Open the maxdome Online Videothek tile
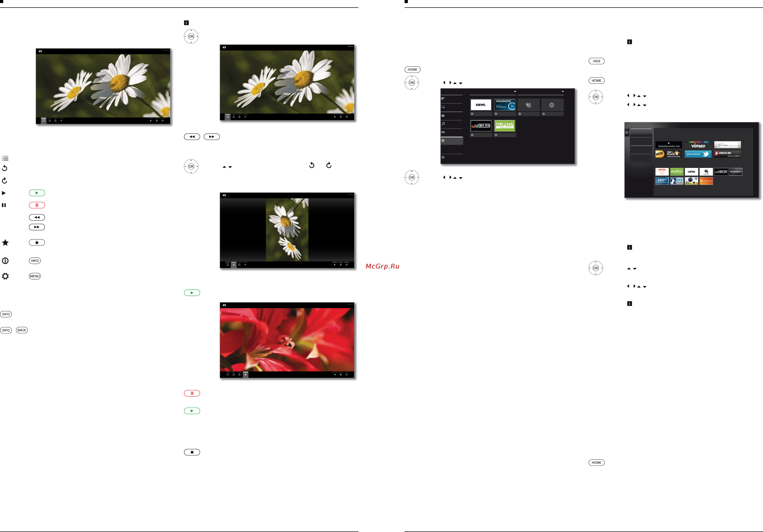The width and height of the screenshot is (763, 532). point(505,105)
